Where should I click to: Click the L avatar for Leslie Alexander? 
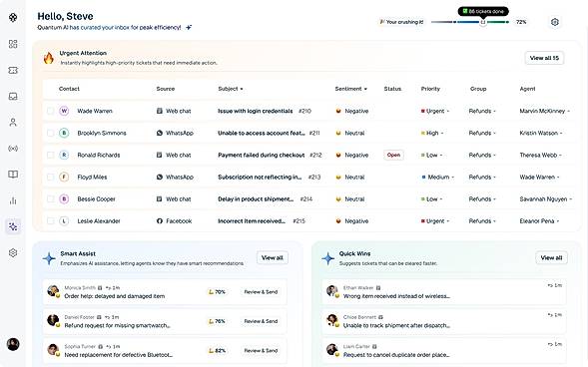pyautogui.click(x=64, y=221)
